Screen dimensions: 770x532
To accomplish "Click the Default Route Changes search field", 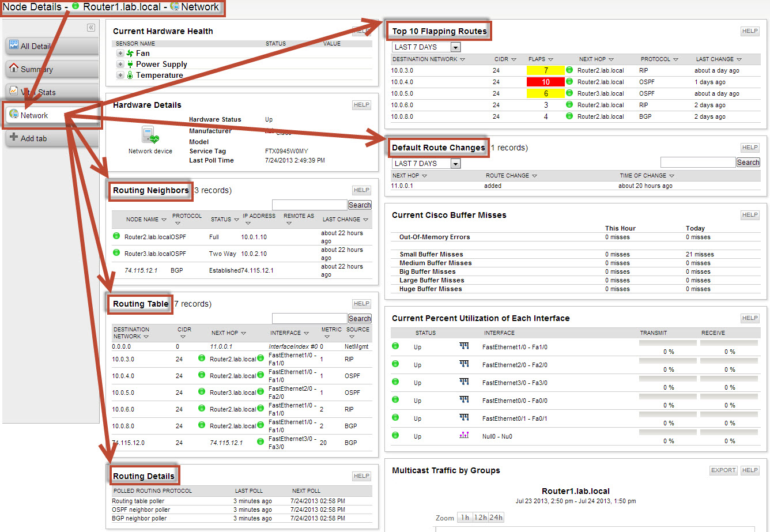I will pos(698,162).
